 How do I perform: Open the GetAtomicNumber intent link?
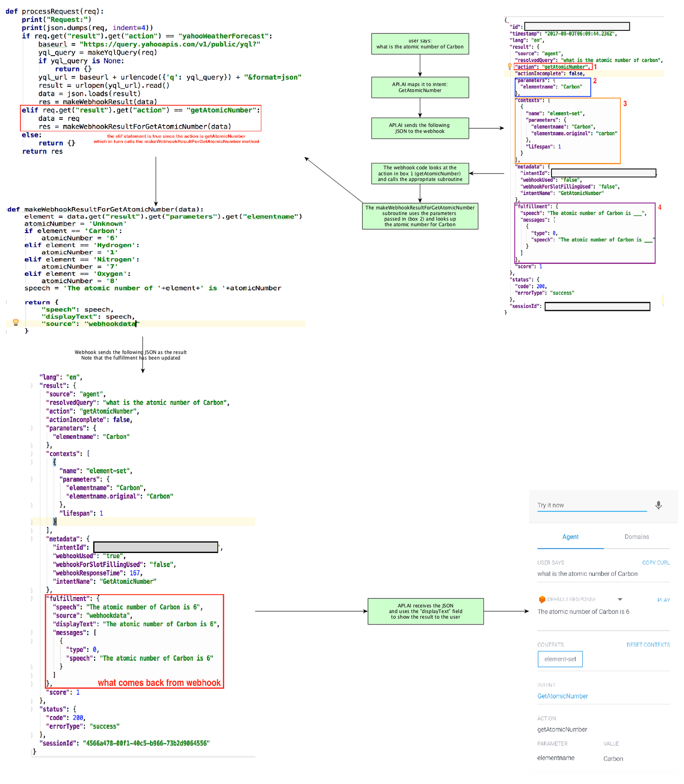point(563,696)
